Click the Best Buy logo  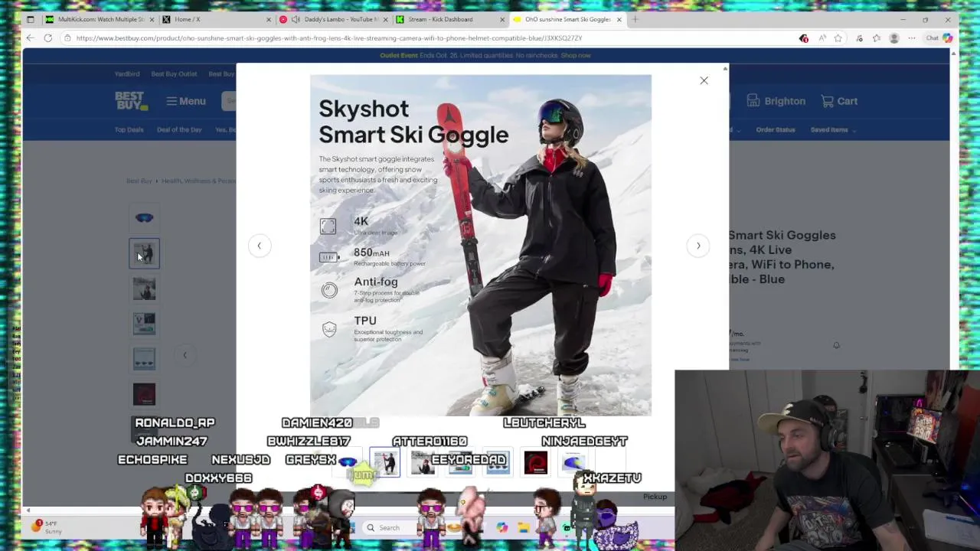click(131, 100)
